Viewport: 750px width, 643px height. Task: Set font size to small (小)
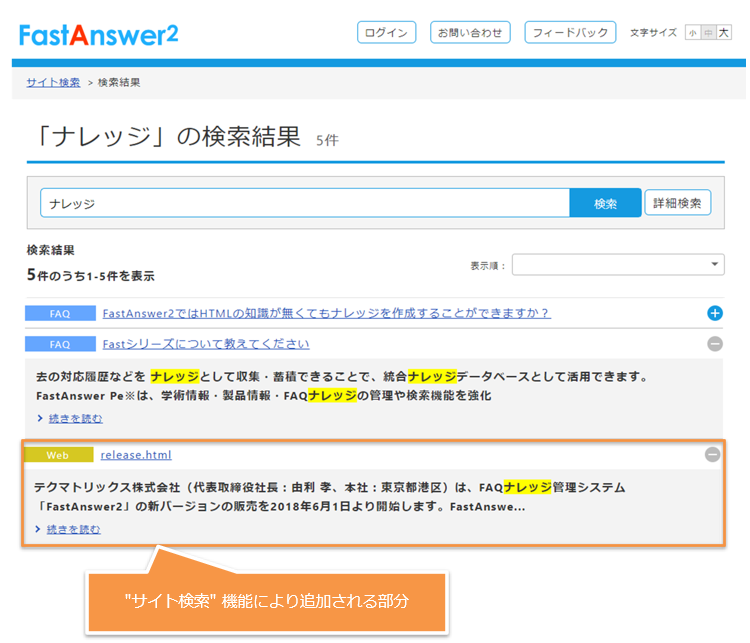692,33
